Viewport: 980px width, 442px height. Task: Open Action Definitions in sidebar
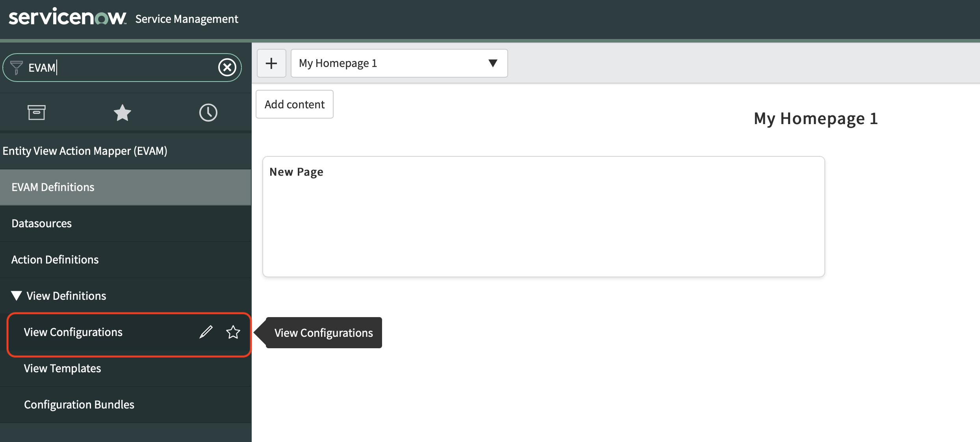coord(55,259)
